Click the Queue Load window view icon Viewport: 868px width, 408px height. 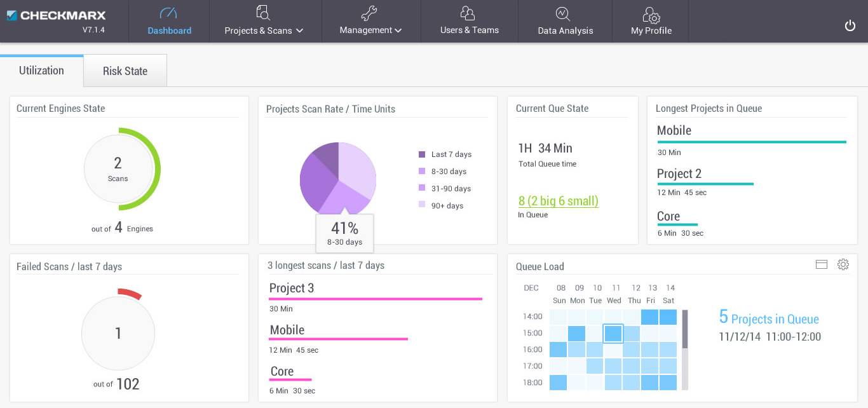pyautogui.click(x=822, y=264)
